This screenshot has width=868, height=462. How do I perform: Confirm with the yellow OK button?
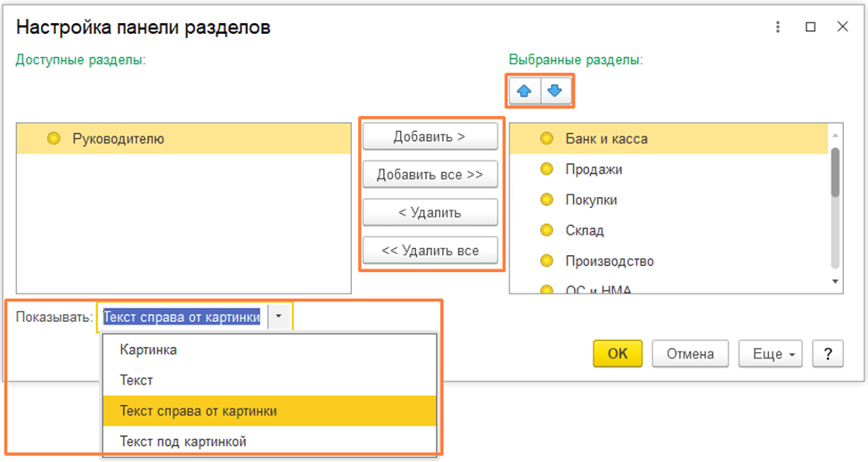(618, 354)
